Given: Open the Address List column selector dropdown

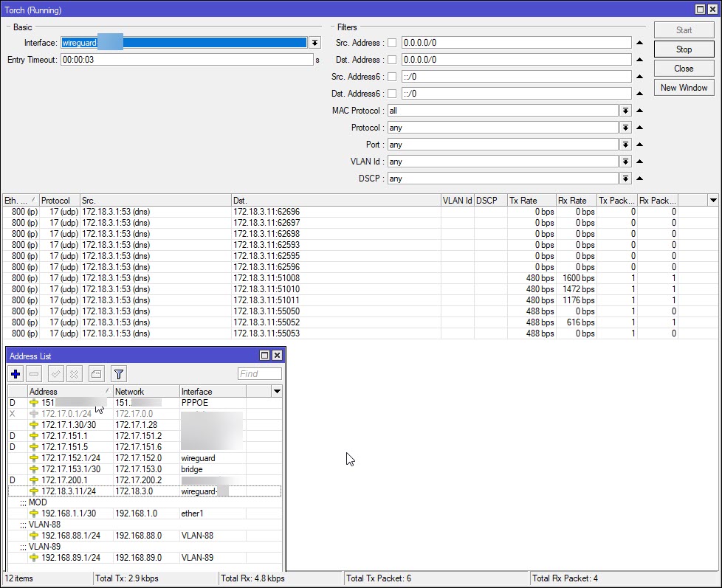Looking at the screenshot, I should 277,392.
